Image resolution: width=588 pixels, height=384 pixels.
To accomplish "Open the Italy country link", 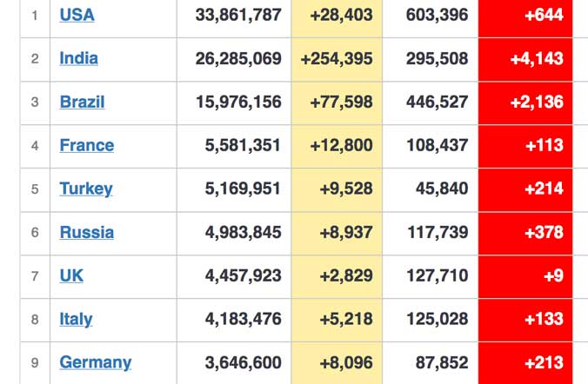I will (76, 319).
